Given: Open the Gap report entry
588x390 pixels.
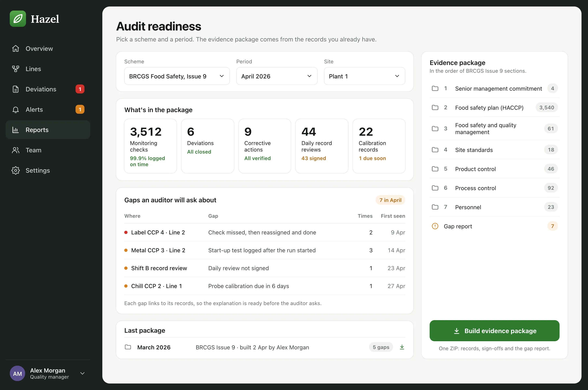Looking at the screenshot, I should click(494, 226).
